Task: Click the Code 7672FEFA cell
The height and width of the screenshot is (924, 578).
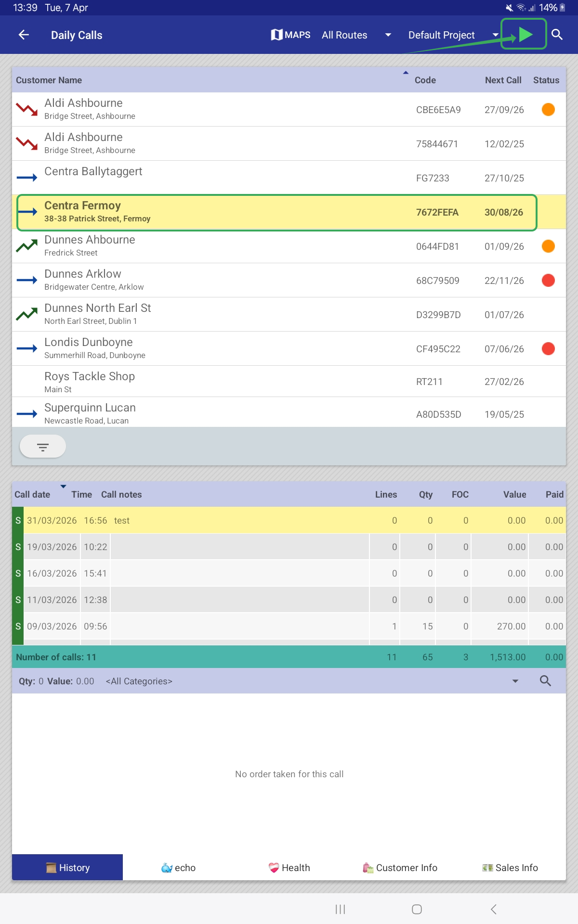Action: 437,212
